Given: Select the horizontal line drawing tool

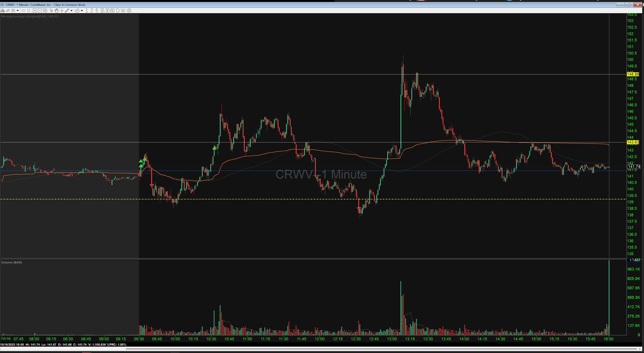Looking at the screenshot, I should (x=23, y=11).
